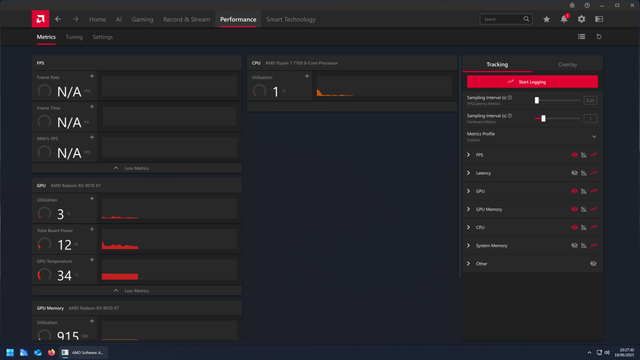This screenshot has height=360, width=640.
Task: Add Frame Time metric with plus icon
Action: [92, 107]
